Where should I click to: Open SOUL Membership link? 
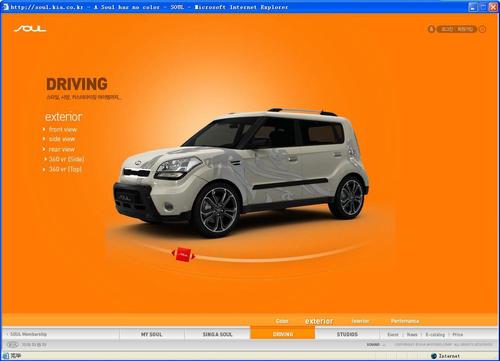click(28, 334)
